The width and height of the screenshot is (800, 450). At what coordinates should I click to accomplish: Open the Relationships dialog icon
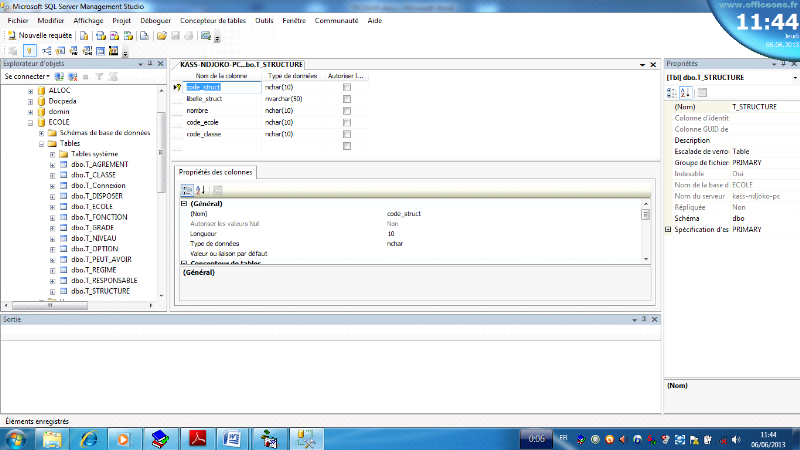click(46, 51)
